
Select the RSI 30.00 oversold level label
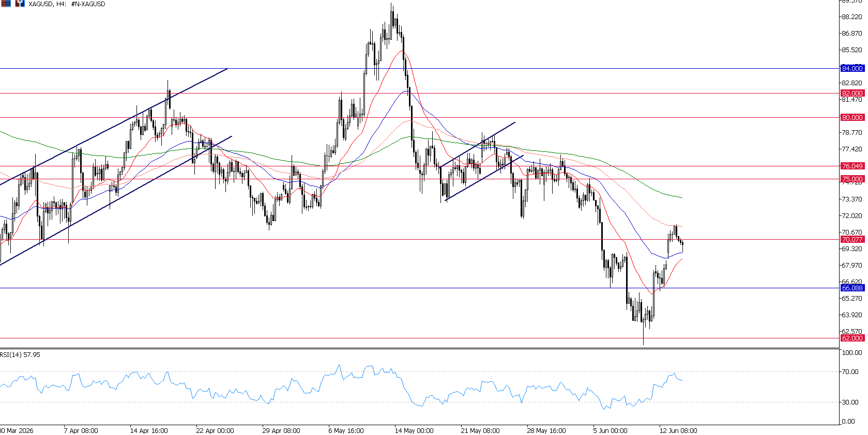point(850,402)
